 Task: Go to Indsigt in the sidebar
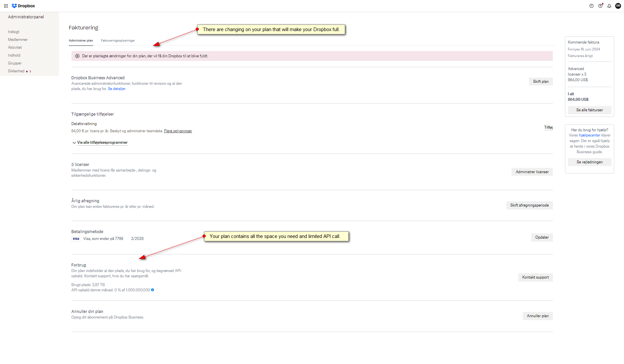coord(14,32)
